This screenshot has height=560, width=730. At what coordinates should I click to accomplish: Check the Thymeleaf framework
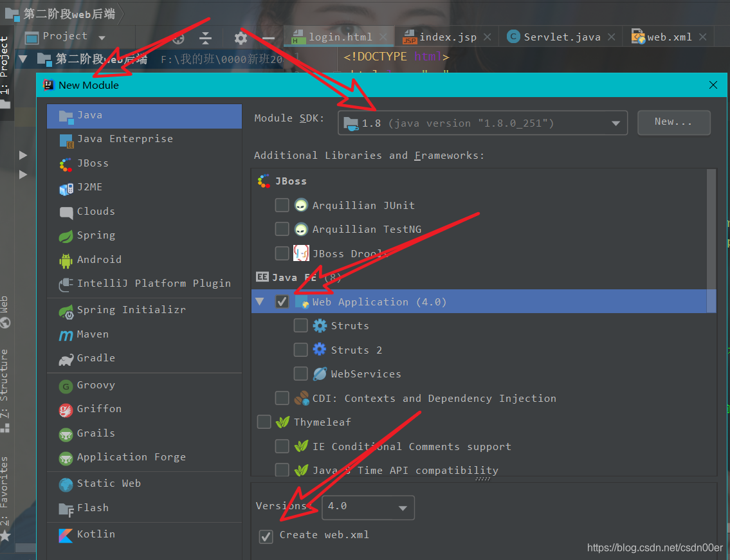[264, 422]
